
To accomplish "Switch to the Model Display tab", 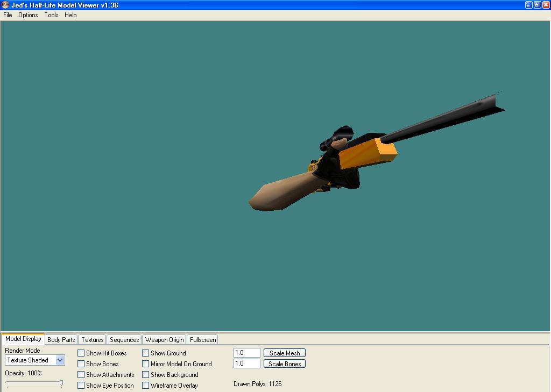I will 23,339.
